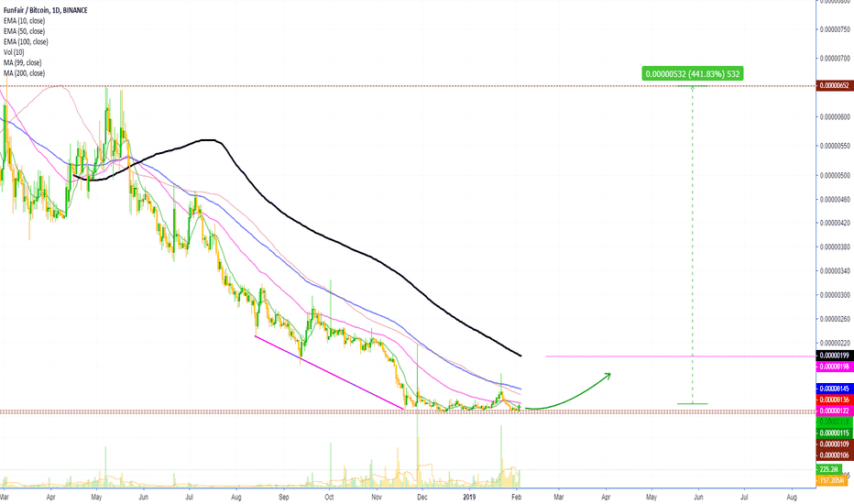The width and height of the screenshot is (854, 504).
Task: Click the May label before the last Jun
Action: pos(651,497)
